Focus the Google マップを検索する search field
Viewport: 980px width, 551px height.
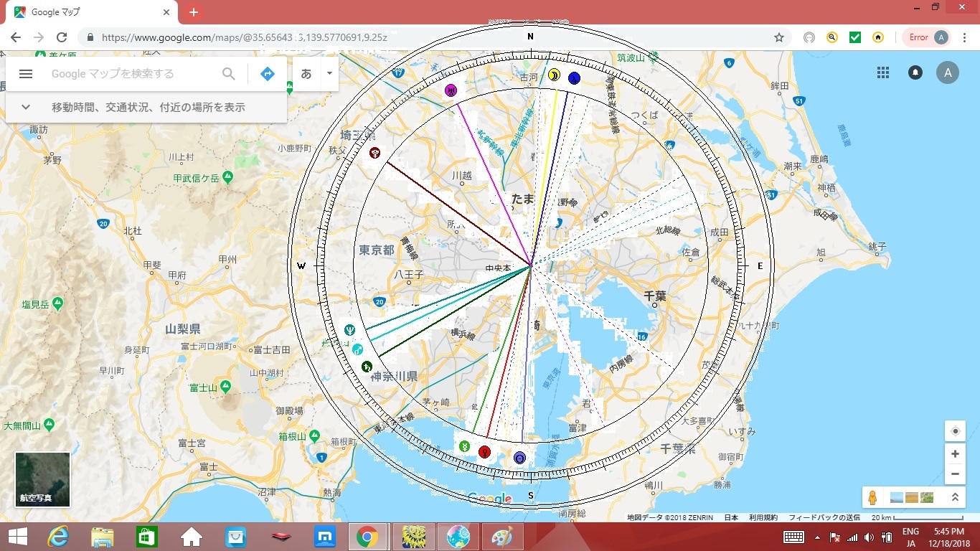click(133, 74)
